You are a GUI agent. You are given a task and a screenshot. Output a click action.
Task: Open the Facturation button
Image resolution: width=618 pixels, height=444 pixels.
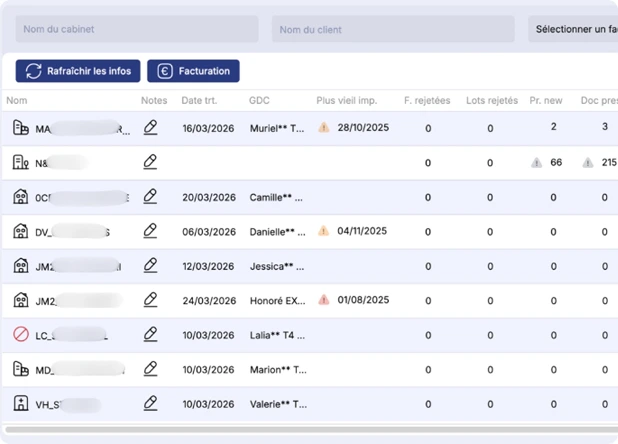click(x=193, y=71)
